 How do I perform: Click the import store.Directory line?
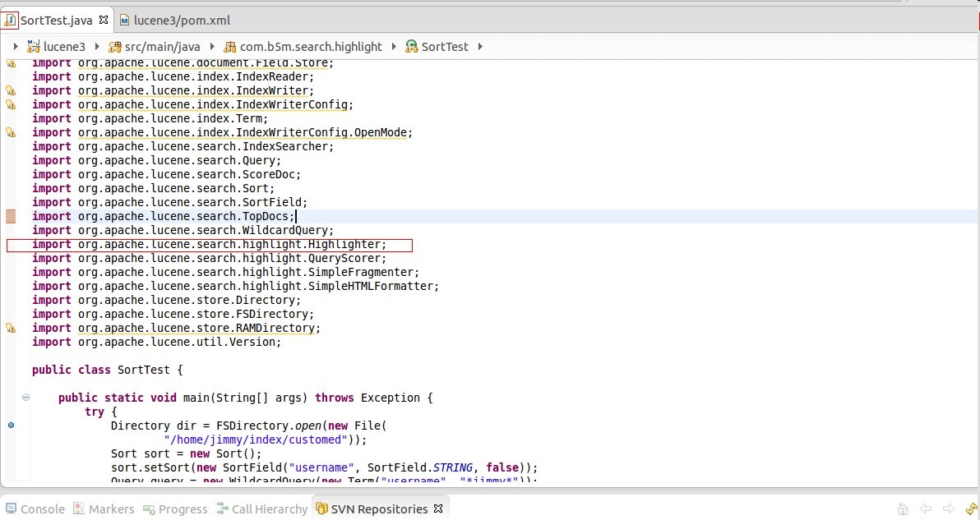click(x=167, y=301)
